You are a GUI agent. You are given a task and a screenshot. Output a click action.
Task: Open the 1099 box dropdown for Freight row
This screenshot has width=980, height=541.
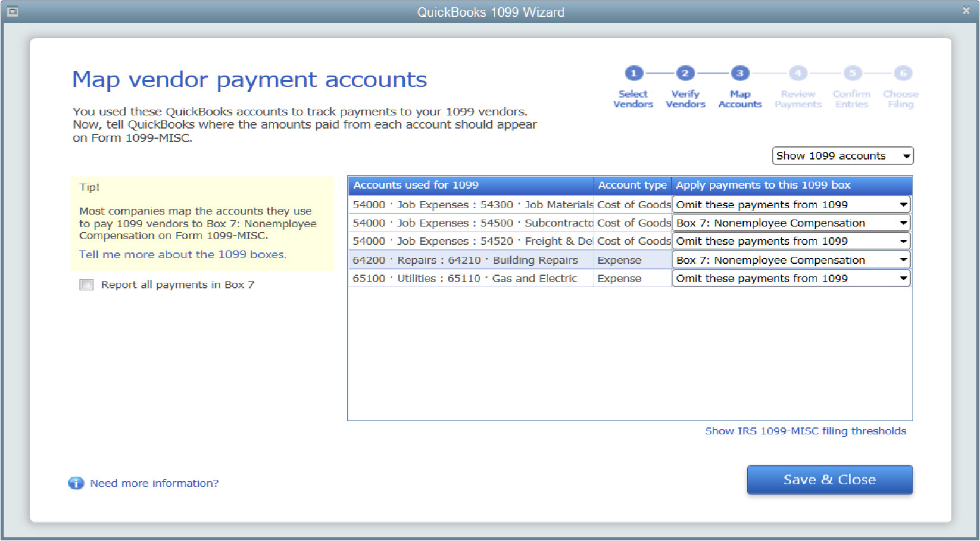click(791, 241)
